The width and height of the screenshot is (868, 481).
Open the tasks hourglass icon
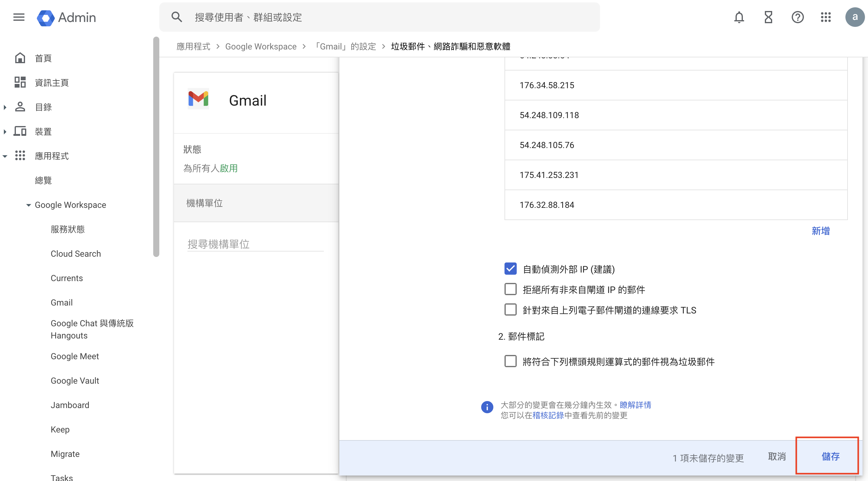tap(768, 17)
